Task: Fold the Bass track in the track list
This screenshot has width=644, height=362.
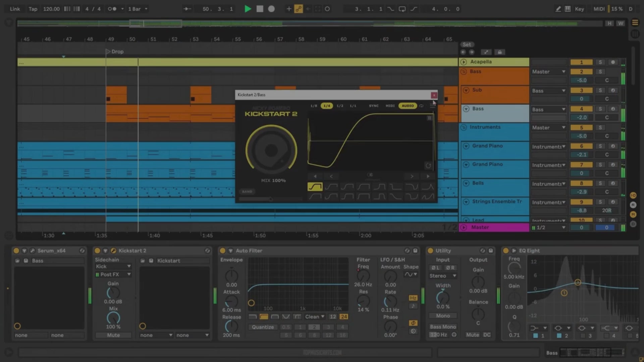Action: click(466, 109)
